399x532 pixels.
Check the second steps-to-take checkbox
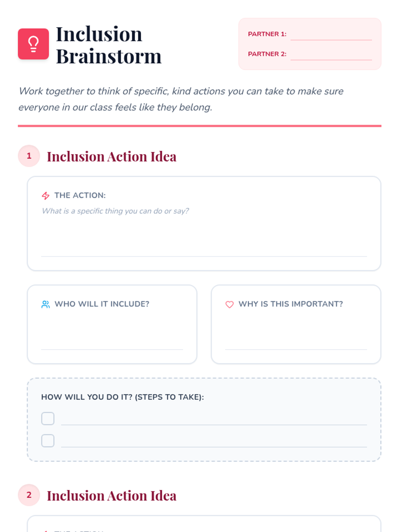point(48,441)
